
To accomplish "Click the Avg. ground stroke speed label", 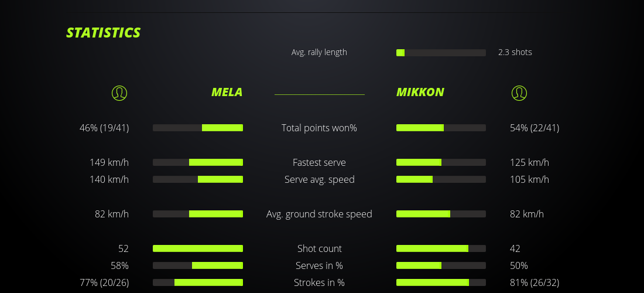I will (x=319, y=214).
